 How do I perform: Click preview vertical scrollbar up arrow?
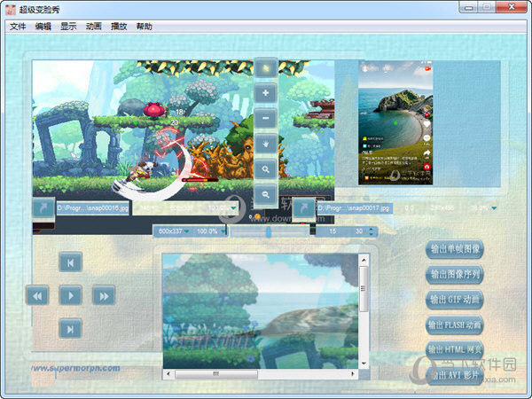tap(364, 260)
